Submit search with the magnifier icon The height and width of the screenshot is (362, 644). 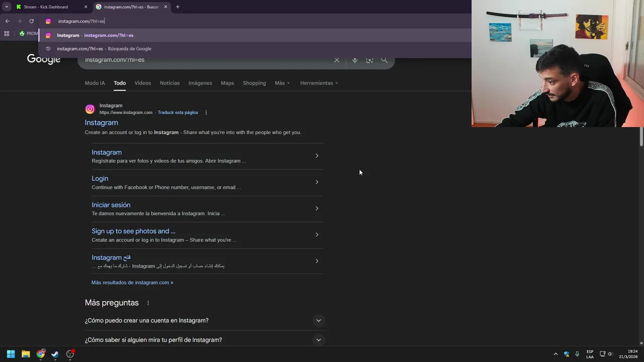click(x=384, y=60)
